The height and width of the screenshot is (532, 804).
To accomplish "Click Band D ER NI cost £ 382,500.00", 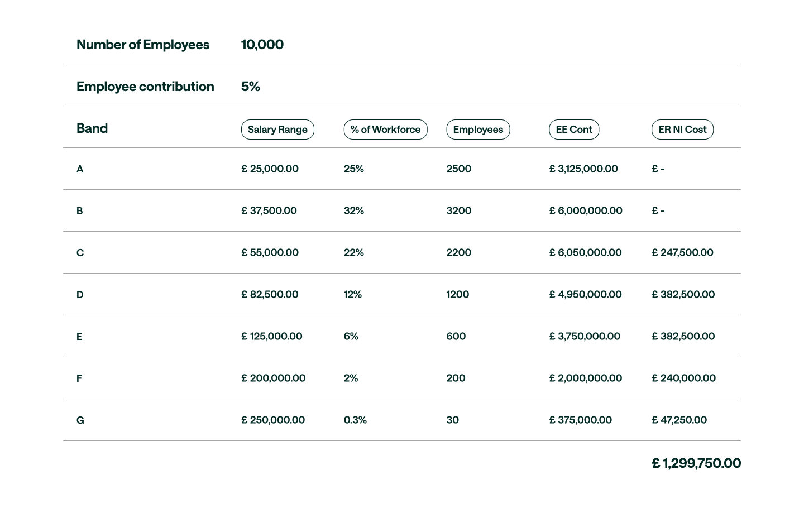I will pyautogui.click(x=683, y=294).
